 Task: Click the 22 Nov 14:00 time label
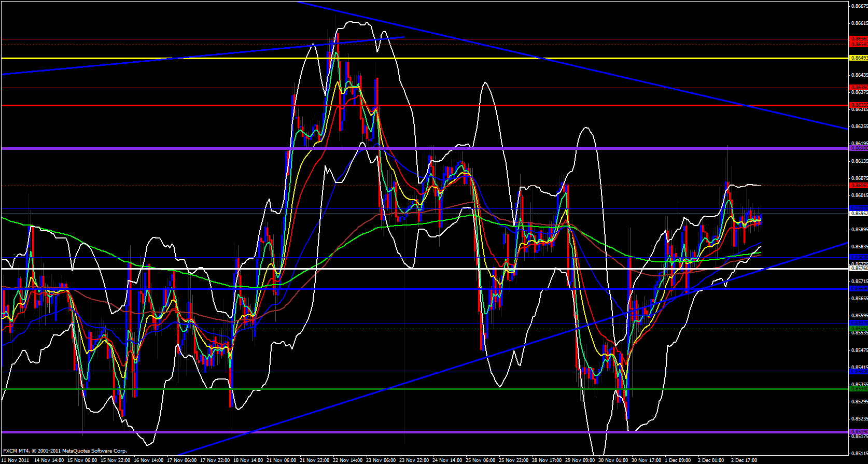[x=347, y=460]
